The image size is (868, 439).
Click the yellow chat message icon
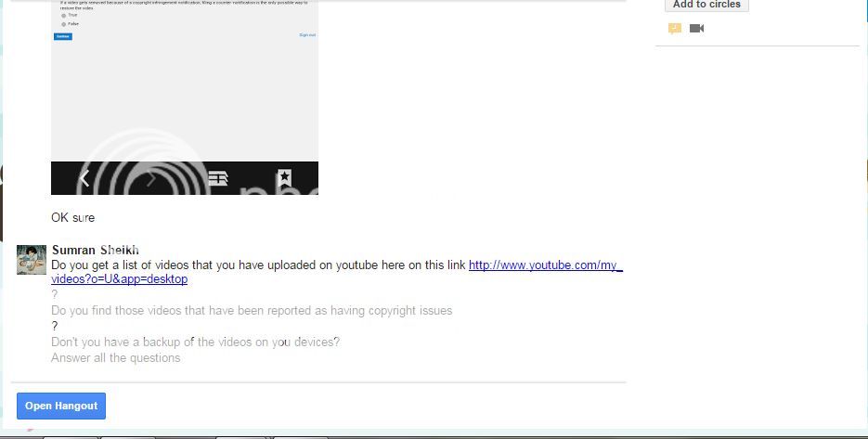tap(675, 29)
